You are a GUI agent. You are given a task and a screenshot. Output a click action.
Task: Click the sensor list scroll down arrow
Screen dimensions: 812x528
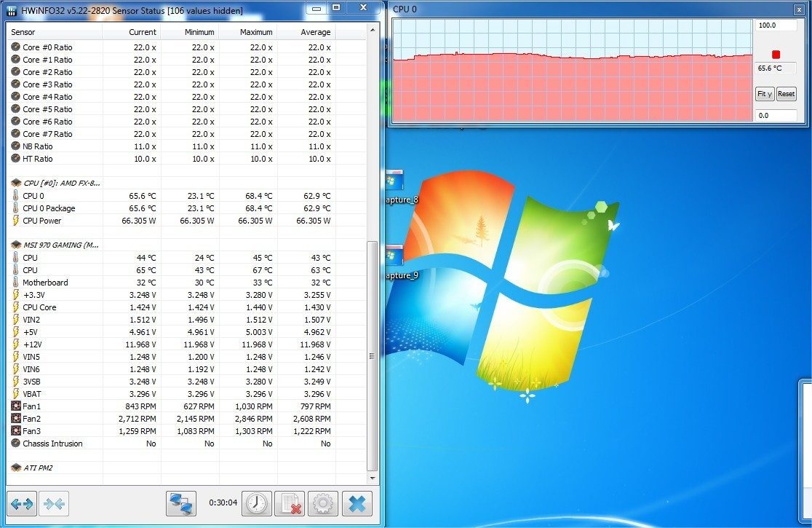point(372,478)
